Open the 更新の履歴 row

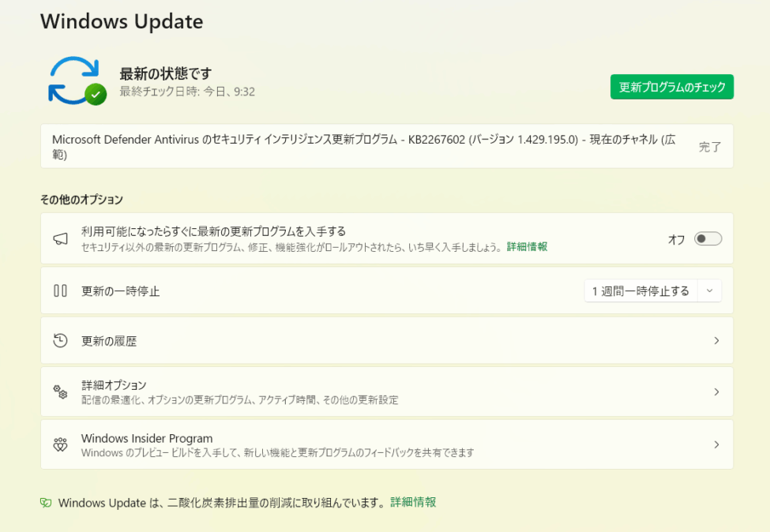tap(387, 341)
